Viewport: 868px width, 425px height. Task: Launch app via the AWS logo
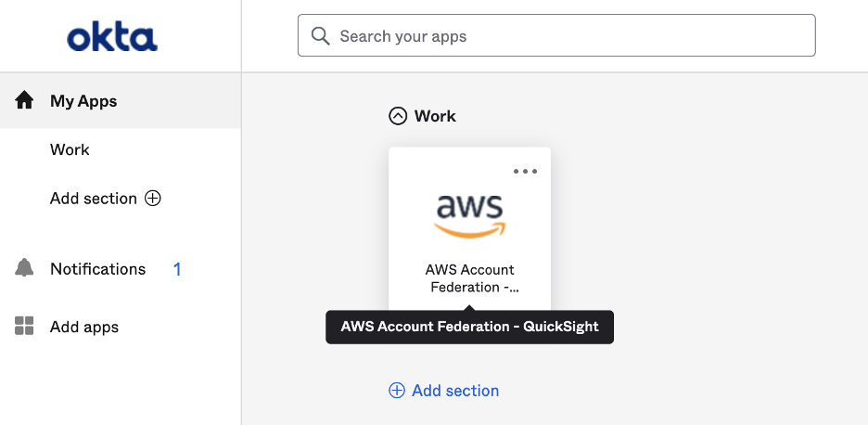coord(469,216)
